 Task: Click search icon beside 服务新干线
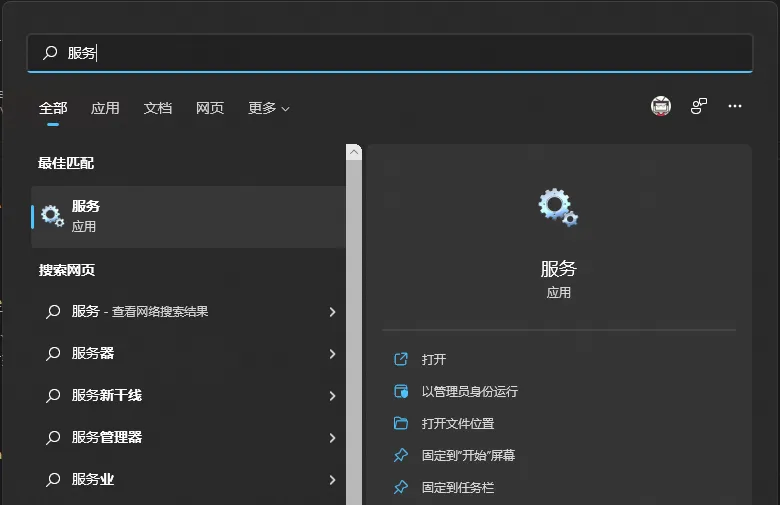click(x=53, y=396)
